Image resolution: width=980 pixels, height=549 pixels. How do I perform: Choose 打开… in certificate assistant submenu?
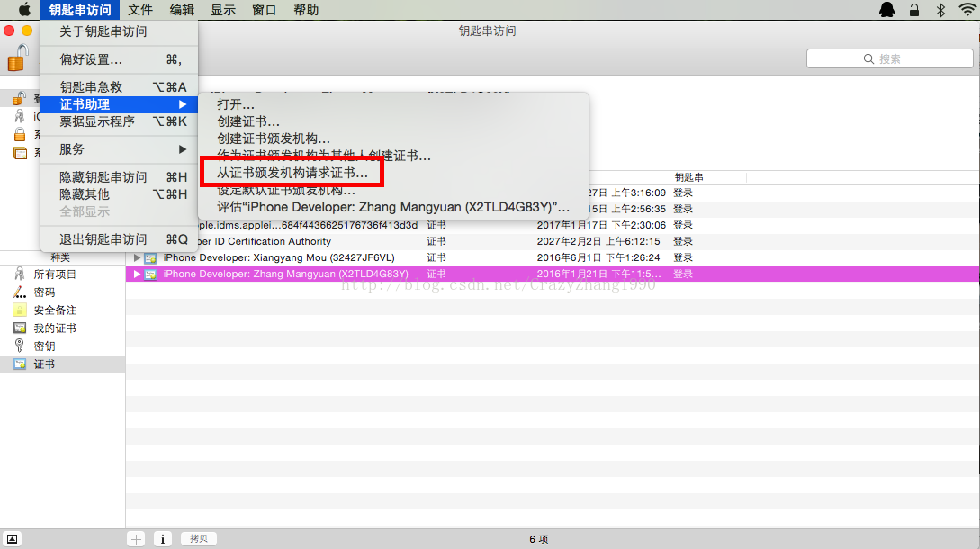click(393, 104)
